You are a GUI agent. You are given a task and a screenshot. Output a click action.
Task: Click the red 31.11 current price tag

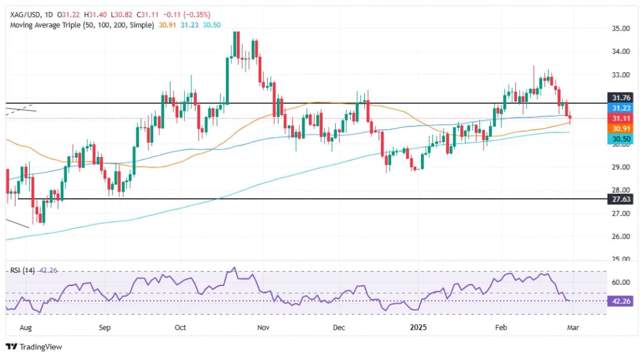622,118
